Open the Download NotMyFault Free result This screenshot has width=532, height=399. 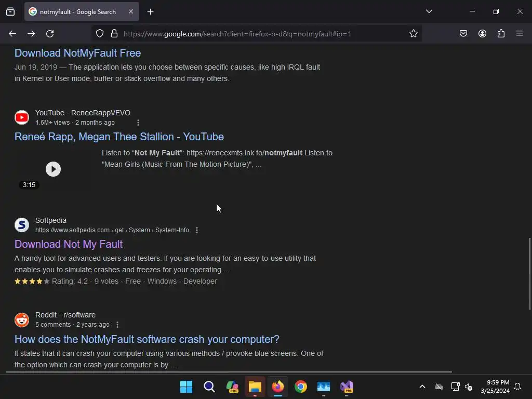78,53
